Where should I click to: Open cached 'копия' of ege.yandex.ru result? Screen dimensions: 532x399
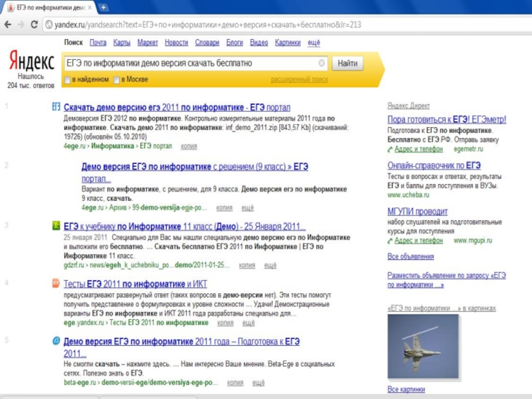pyautogui.click(x=225, y=323)
